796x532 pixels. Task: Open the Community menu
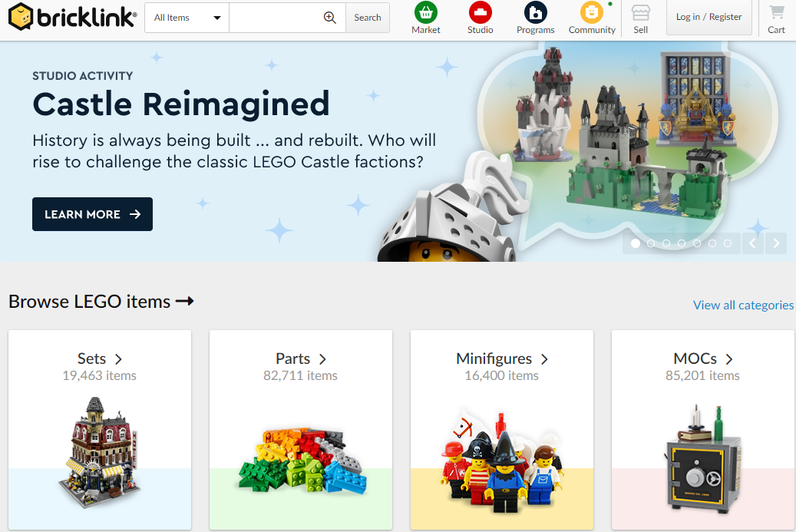[x=592, y=18]
